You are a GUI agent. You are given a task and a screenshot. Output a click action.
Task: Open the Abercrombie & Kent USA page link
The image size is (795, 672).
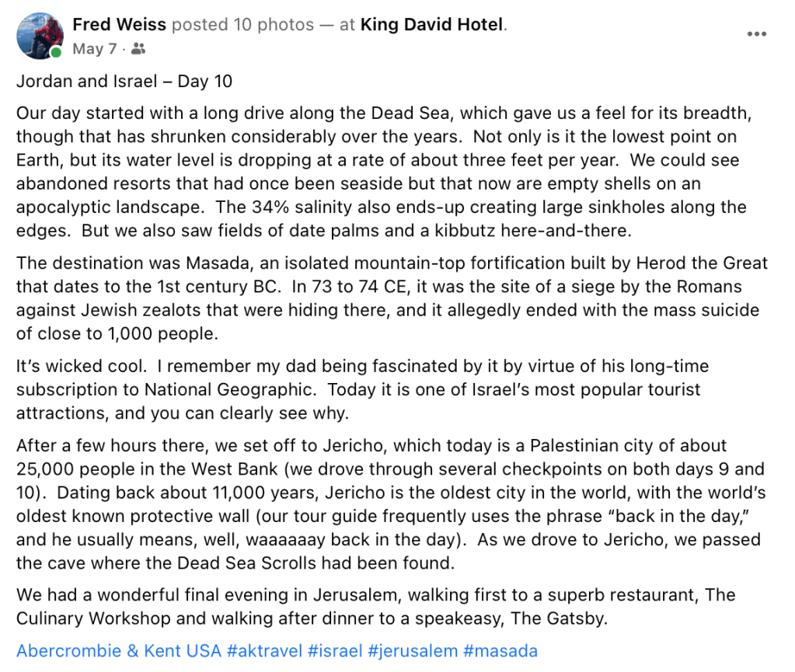coord(119,651)
